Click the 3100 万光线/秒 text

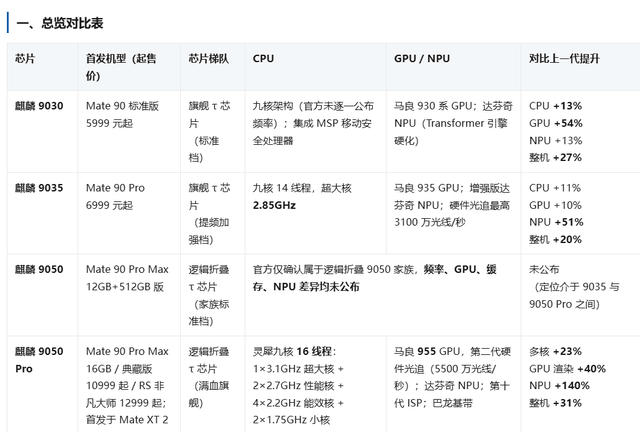[x=429, y=222]
